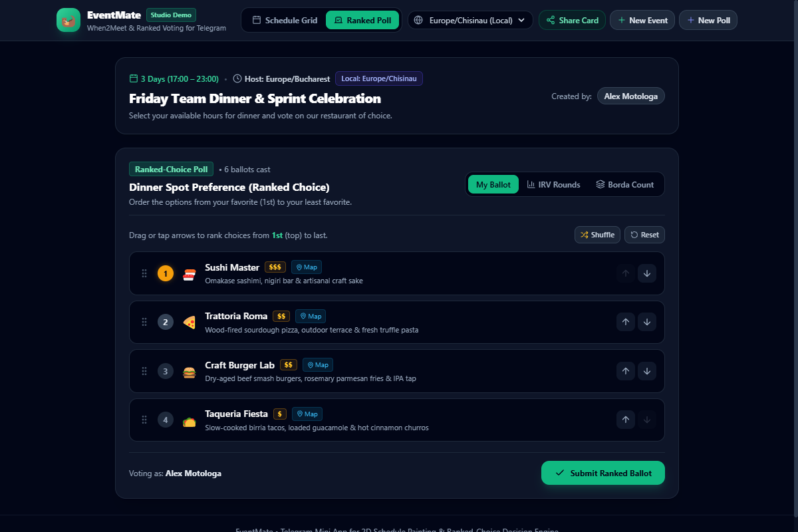
Task: Click the taco emoji icon
Action: click(190, 420)
